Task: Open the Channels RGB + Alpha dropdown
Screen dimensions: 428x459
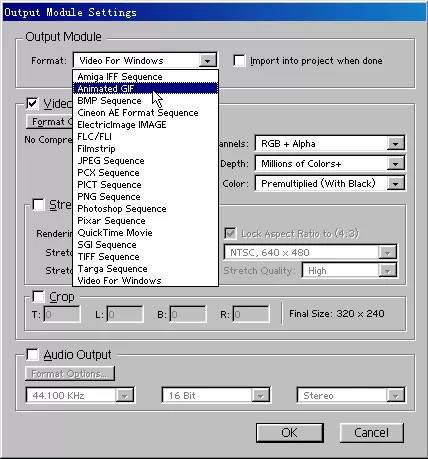Action: tap(330, 144)
